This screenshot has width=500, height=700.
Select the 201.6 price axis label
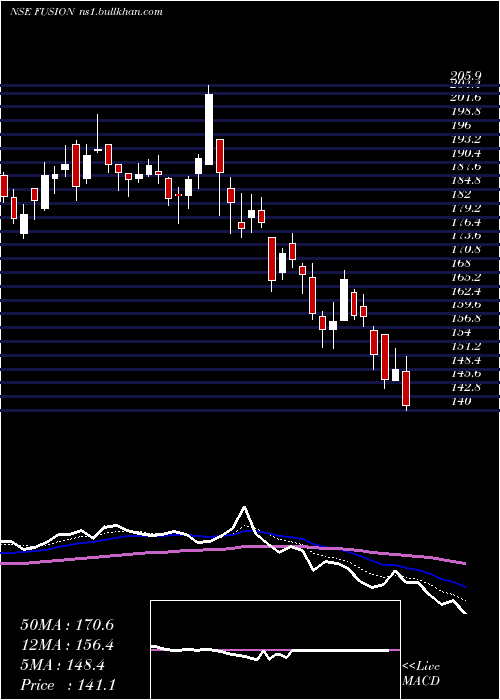point(466,97)
